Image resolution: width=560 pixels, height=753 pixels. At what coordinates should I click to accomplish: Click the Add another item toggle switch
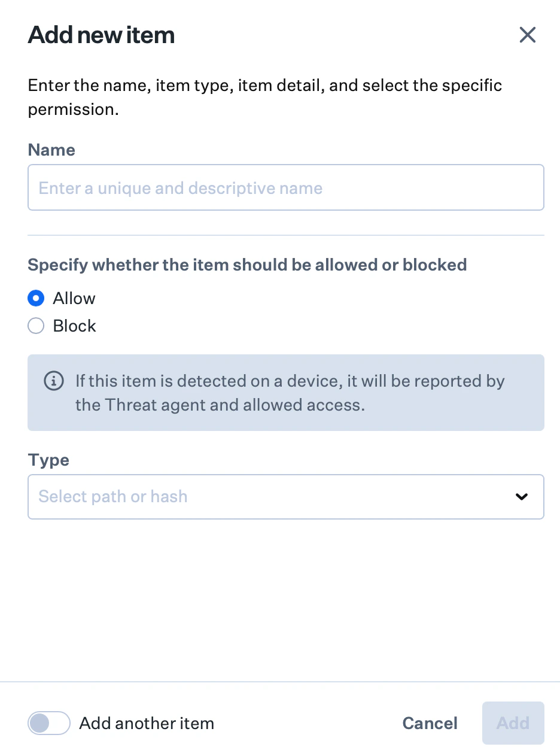pyautogui.click(x=48, y=723)
